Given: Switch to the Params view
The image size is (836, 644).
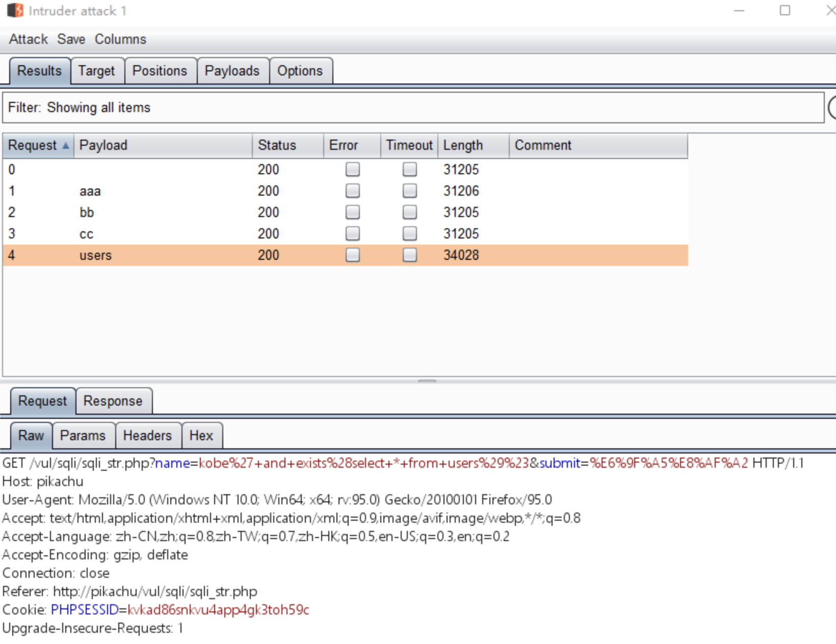Looking at the screenshot, I should [83, 436].
